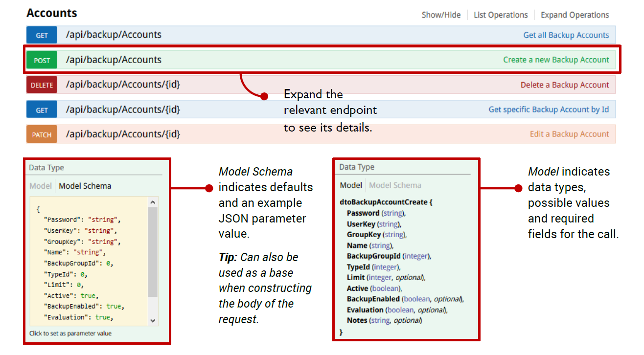Click the "Name": "string" line in the schema
This screenshot has height=355, width=644.
(75, 252)
